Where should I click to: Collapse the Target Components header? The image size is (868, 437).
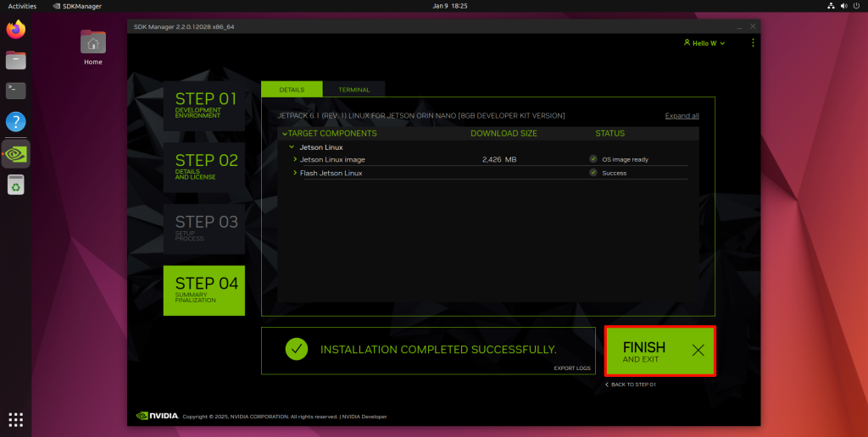tap(284, 133)
